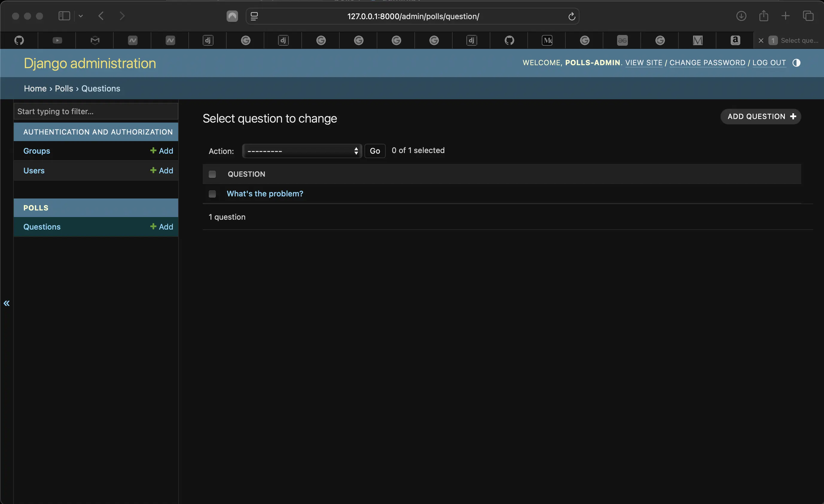Image resolution: width=824 pixels, height=504 pixels.
Task: Open the downloads icon in toolbar
Action: pos(741,16)
